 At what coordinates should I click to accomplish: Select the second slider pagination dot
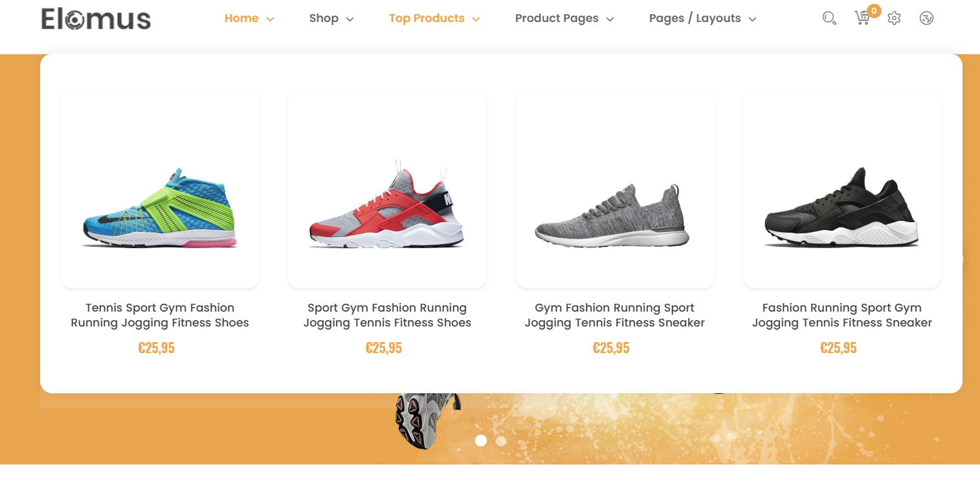tap(500, 441)
